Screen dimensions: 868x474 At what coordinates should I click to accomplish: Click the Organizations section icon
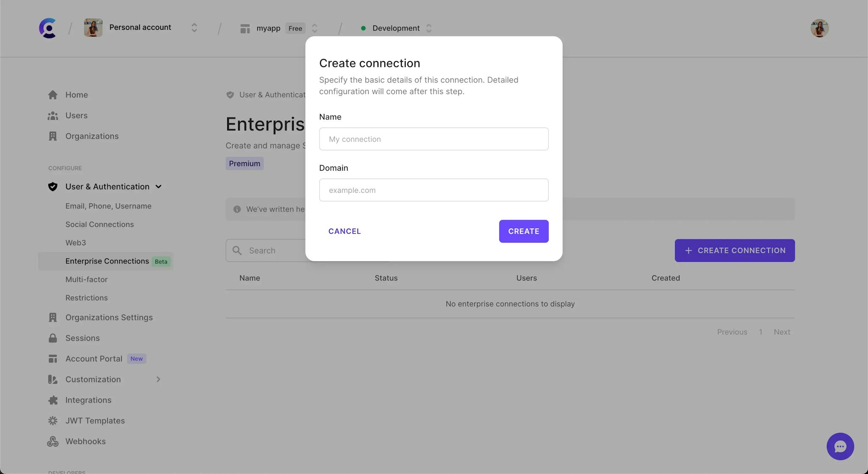[x=52, y=136]
